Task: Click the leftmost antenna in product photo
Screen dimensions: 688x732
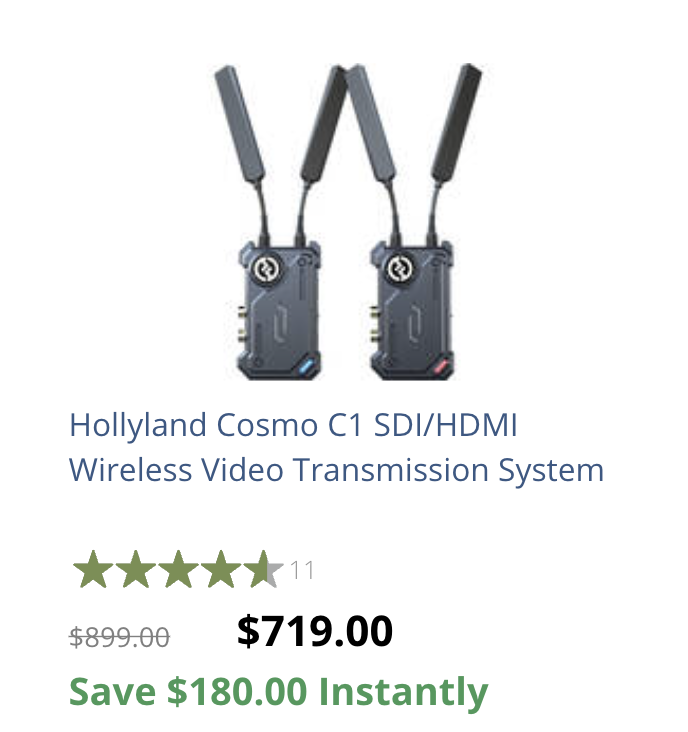Action: click(240, 124)
